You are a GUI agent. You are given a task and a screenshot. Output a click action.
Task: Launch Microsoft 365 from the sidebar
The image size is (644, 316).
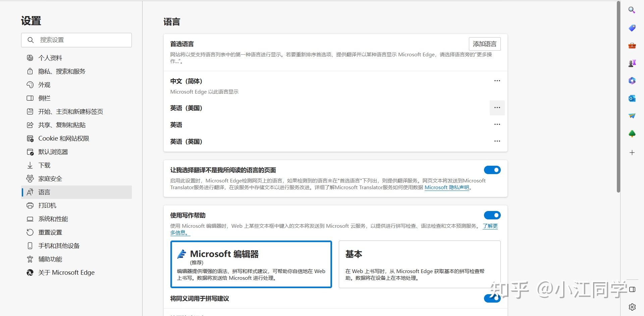pos(632,81)
